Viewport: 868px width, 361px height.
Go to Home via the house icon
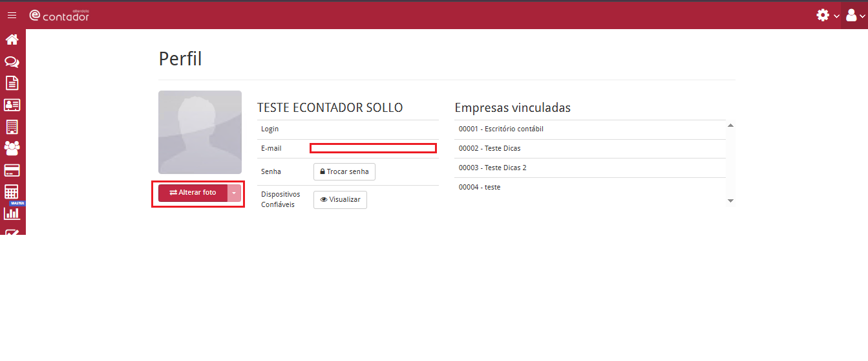click(12, 39)
